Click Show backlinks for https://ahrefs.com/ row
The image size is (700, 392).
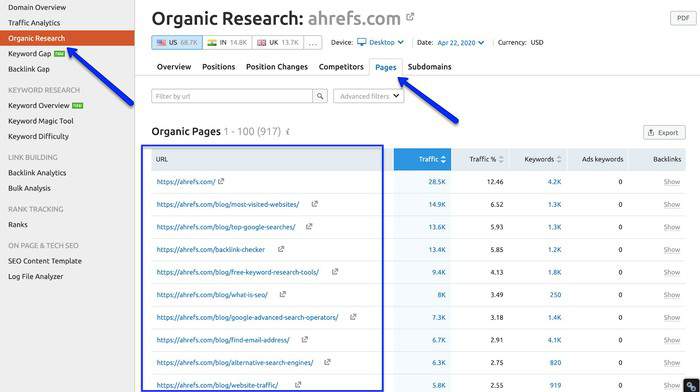coord(671,182)
